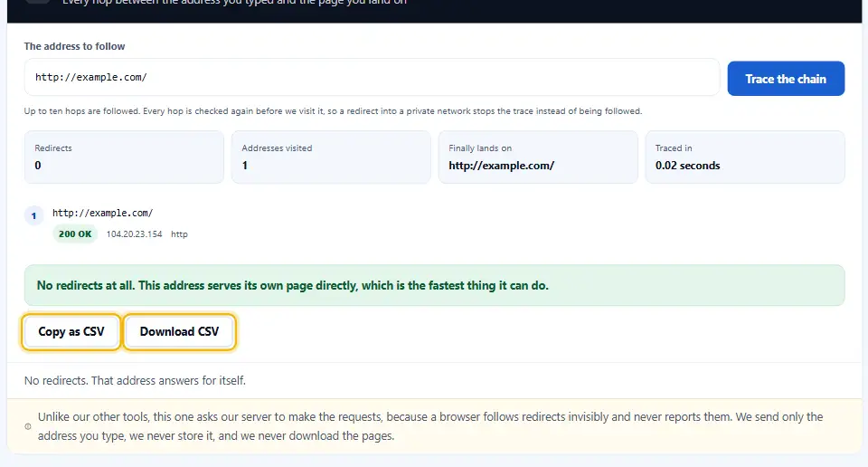868x467 pixels.
Task: Click the Traced in 0.02 seconds card
Action: tap(745, 157)
